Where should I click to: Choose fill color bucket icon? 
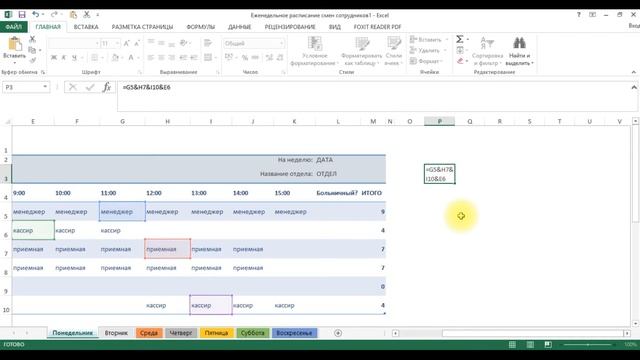(115, 58)
